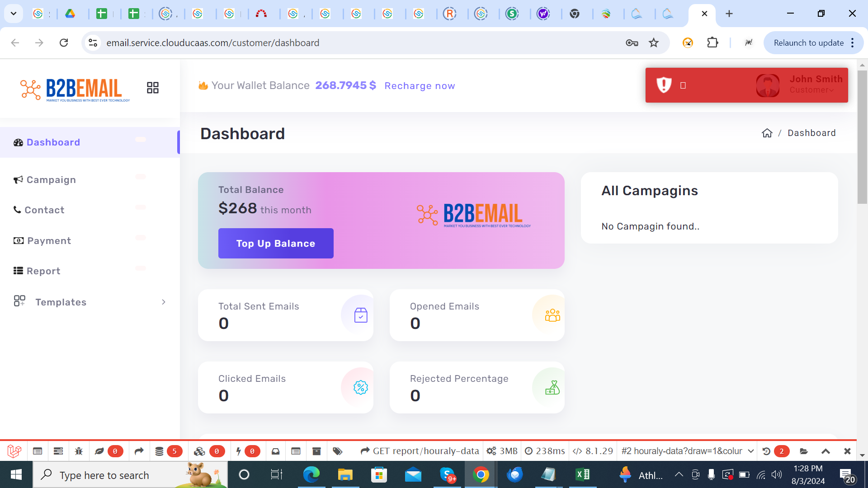Click the Report list icon
Image resolution: width=868 pixels, height=488 pixels.
point(18,271)
